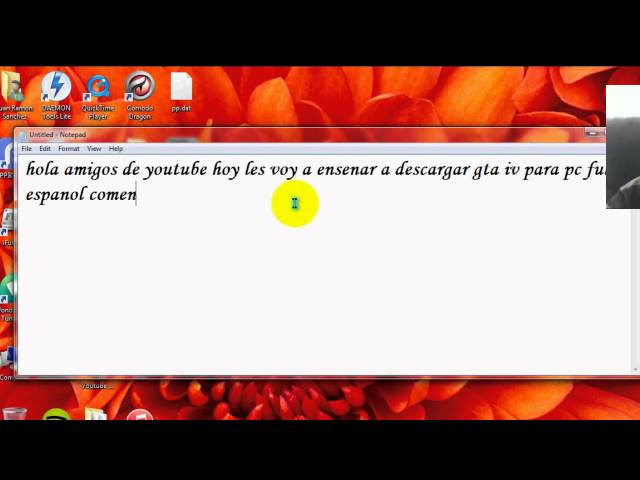Click the 'Untitled - Notepad' window title
The height and width of the screenshot is (480, 640).
[58, 135]
